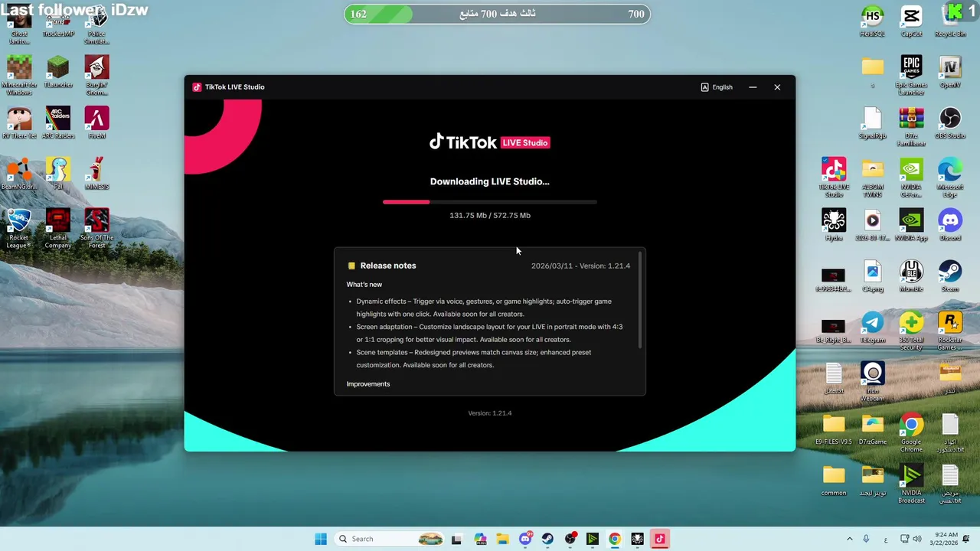This screenshot has height=551, width=980.
Task: Show hidden system tray icons
Action: [849, 539]
